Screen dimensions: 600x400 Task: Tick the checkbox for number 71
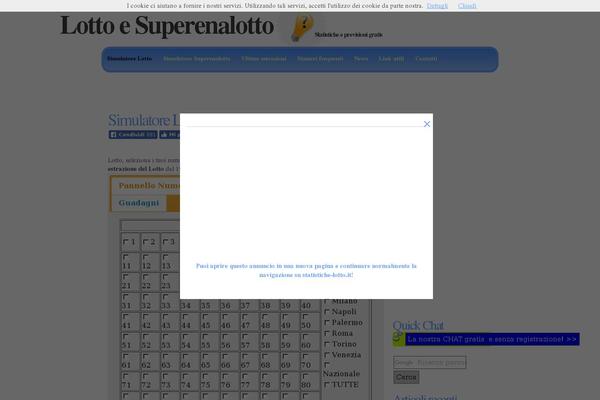(126, 376)
